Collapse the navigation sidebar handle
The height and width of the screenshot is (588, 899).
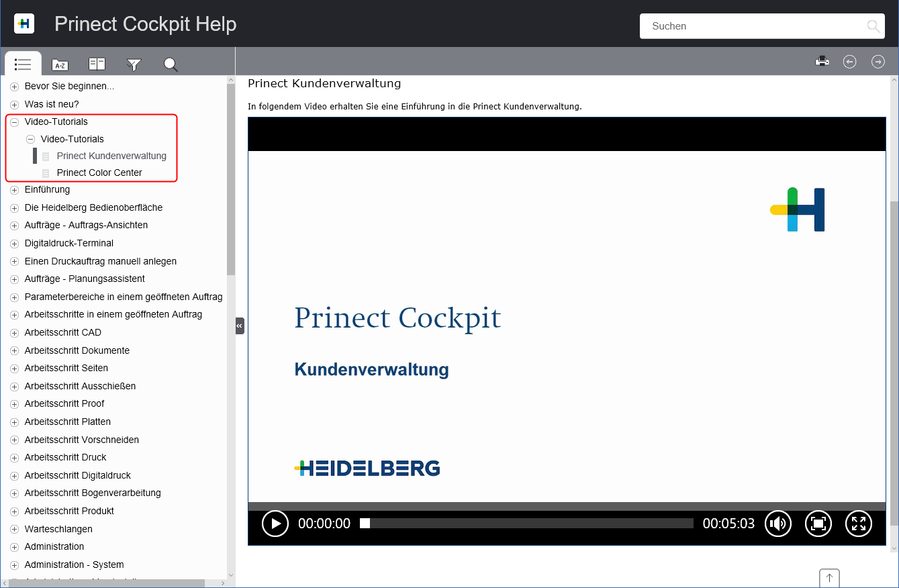pyautogui.click(x=240, y=326)
